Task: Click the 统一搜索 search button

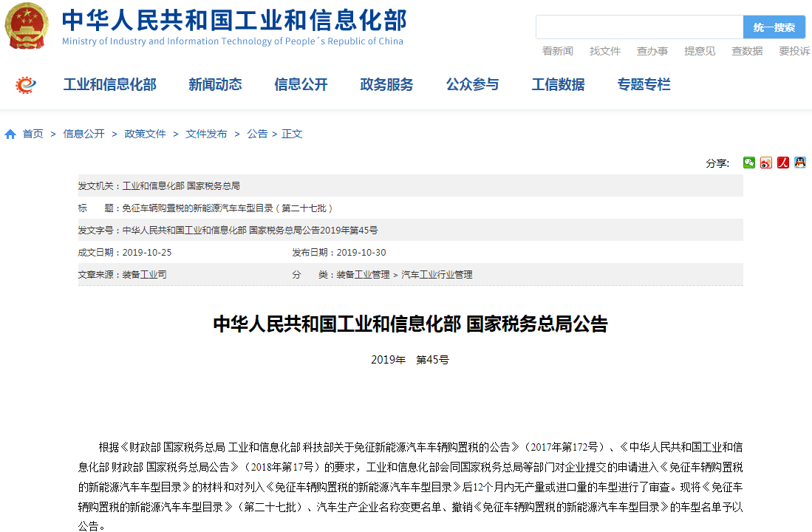Action: coord(774,27)
